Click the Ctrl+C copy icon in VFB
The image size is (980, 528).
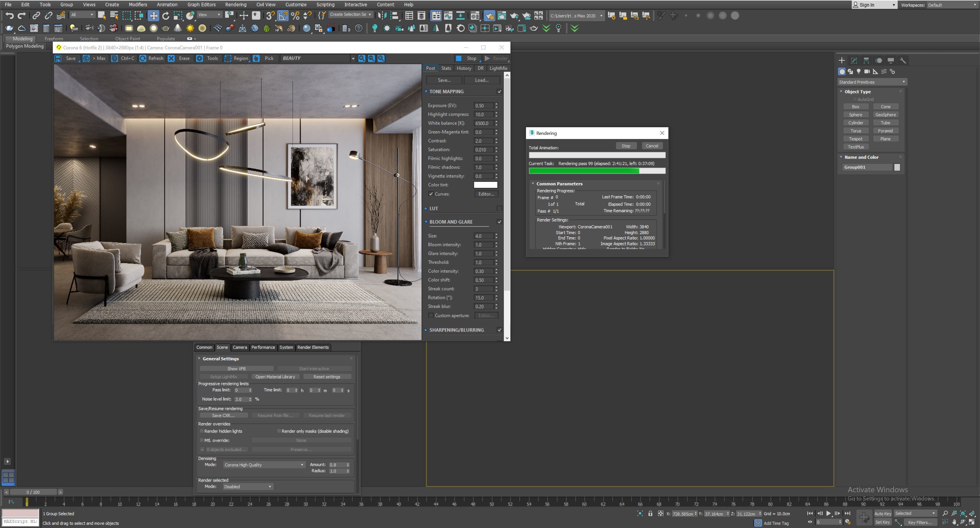coord(114,58)
